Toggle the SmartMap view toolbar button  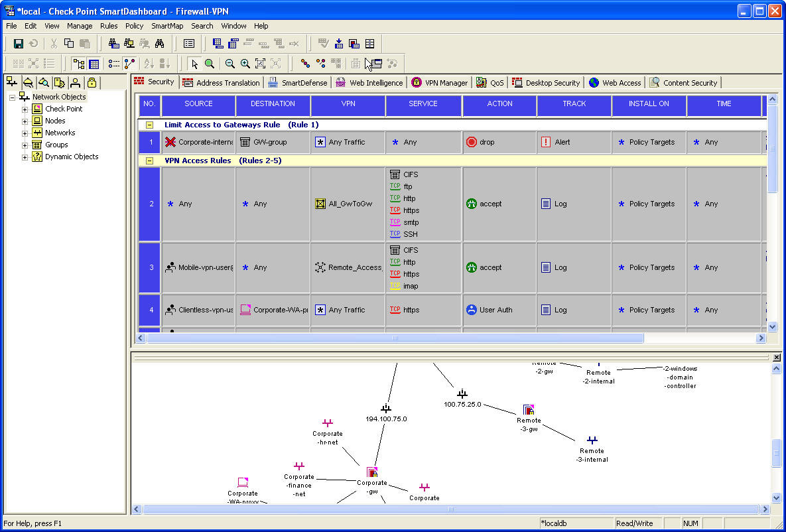[x=130, y=64]
